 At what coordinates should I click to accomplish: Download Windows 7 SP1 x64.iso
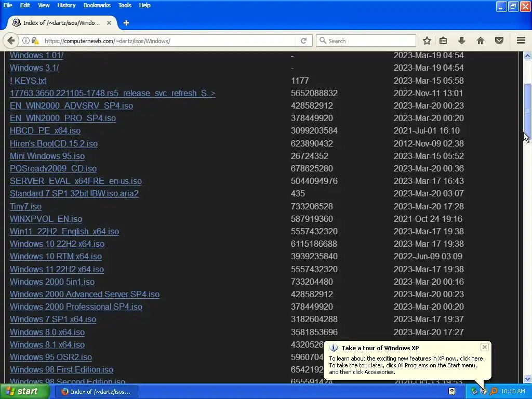(x=53, y=320)
